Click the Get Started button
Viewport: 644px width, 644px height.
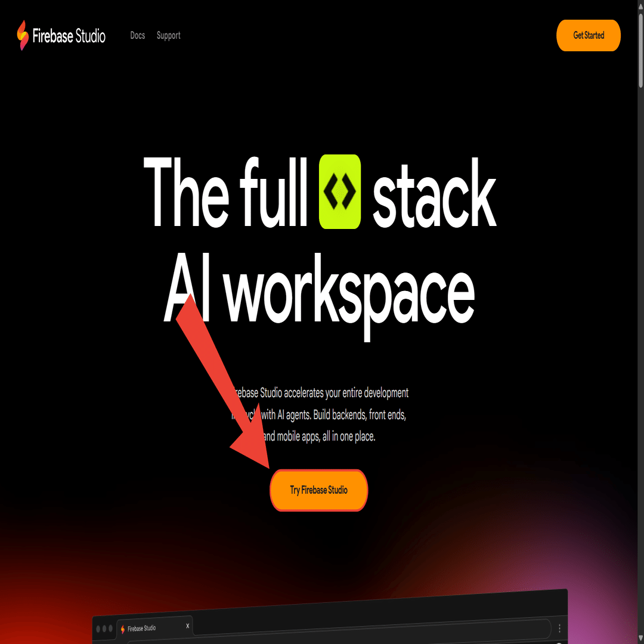(x=588, y=35)
